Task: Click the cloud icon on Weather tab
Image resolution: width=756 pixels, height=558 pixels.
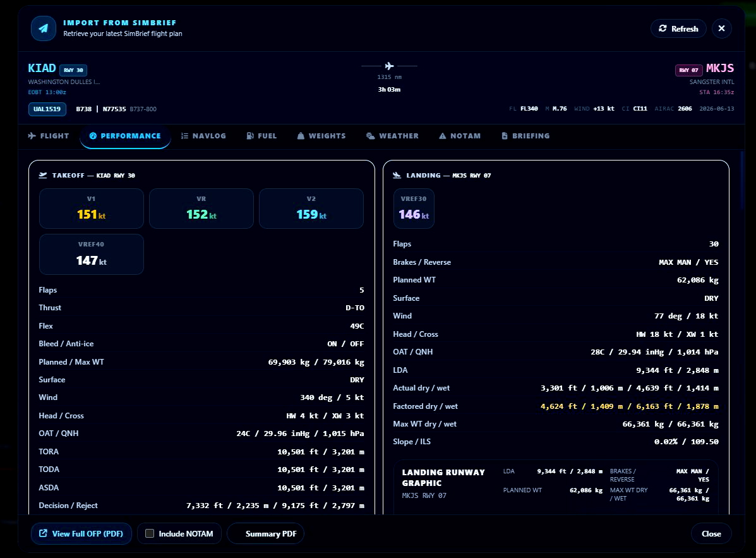Action: [370, 136]
